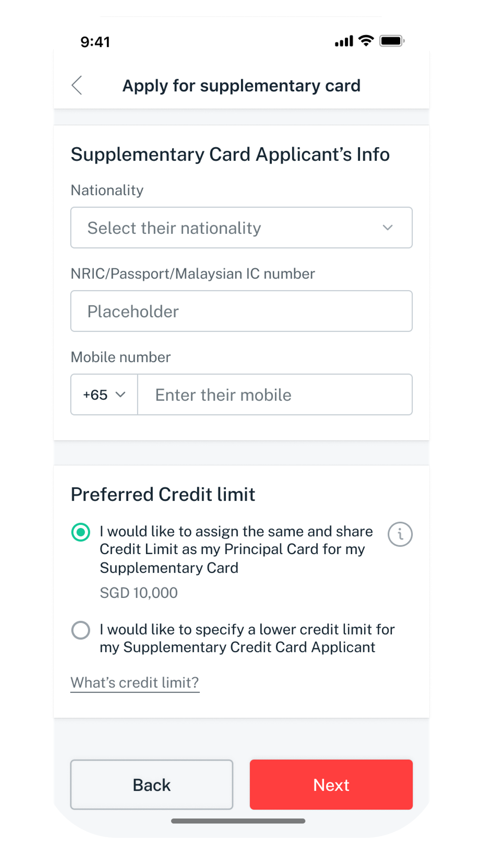Tap the info icon beside shared credit limit
The height and width of the screenshot is (868, 482).
tap(400, 534)
